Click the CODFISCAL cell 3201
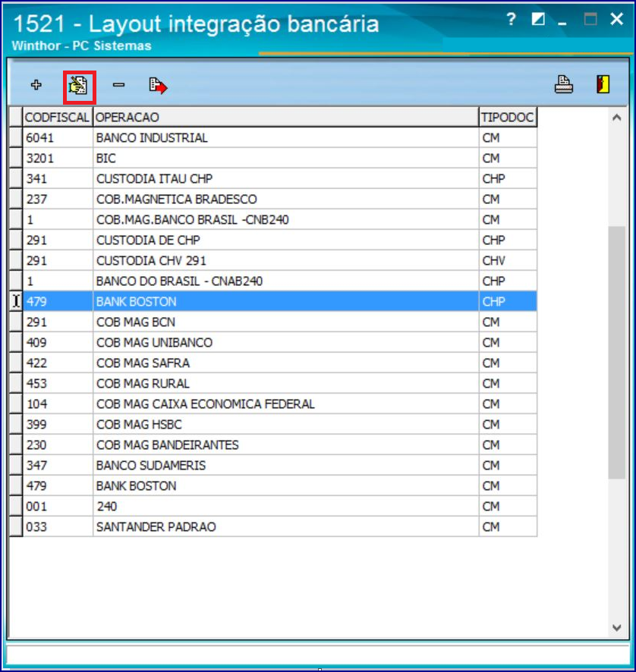 click(x=58, y=159)
